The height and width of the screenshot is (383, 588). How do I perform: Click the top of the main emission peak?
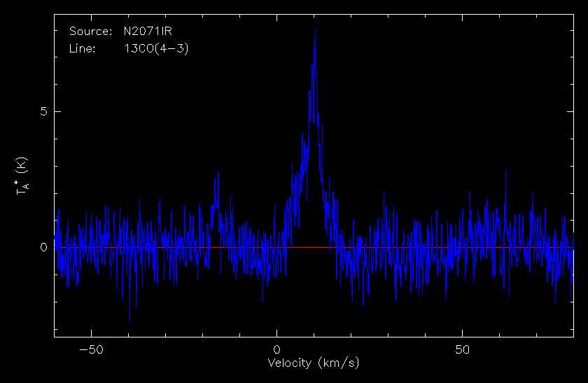pyautogui.click(x=315, y=29)
